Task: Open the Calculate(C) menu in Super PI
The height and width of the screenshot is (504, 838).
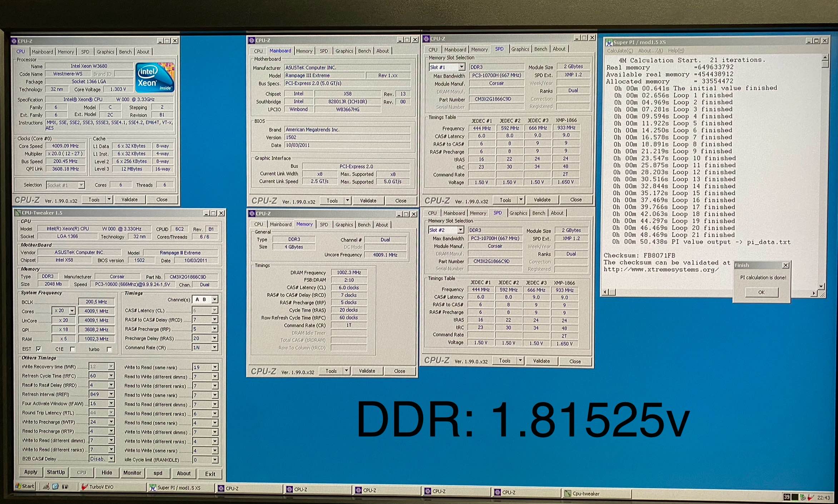Action: [620, 51]
